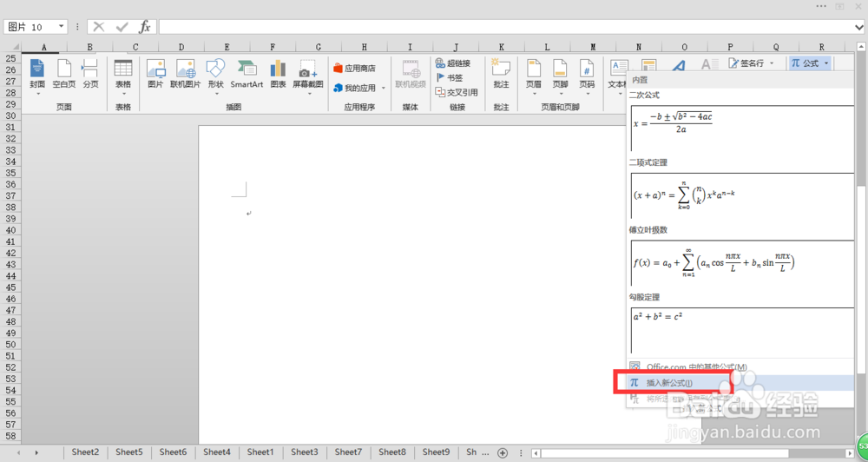This screenshot has height=462, width=868.
Task: Click the 图片 picture insert icon
Action: pyautogui.click(x=155, y=68)
